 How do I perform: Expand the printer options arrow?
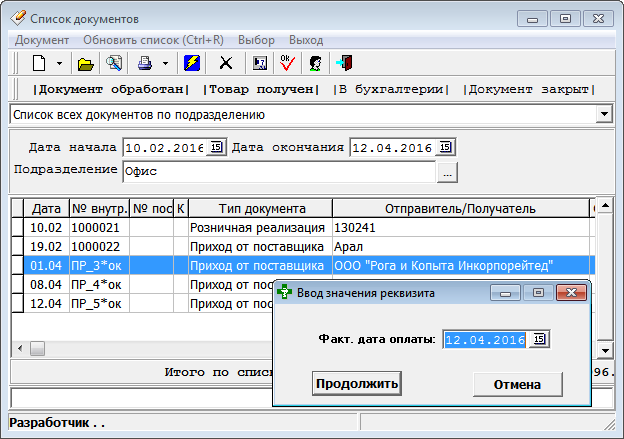click(x=166, y=63)
